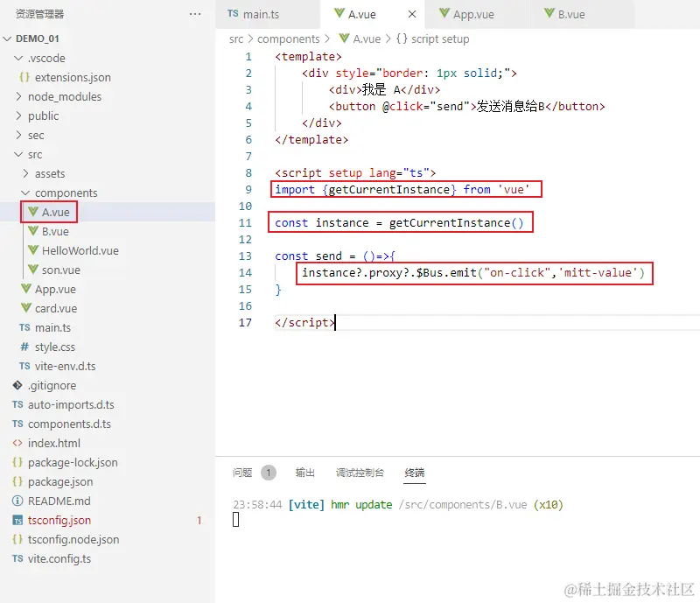Click the Vue icon beside card.vue
Screen dimensions: 700x603
(26, 308)
